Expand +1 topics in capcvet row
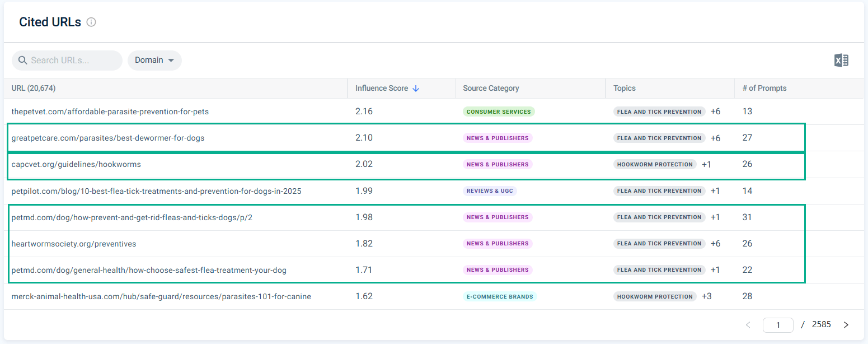 pyautogui.click(x=706, y=164)
